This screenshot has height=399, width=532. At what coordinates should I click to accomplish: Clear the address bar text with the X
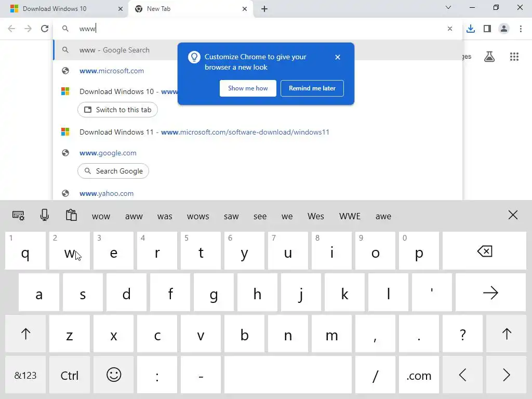[x=450, y=29]
